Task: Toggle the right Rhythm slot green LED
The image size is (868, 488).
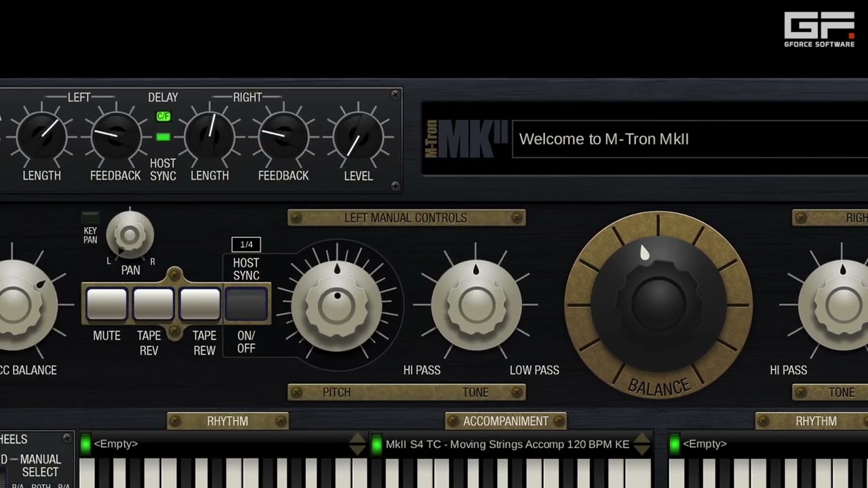Action: 674,444
